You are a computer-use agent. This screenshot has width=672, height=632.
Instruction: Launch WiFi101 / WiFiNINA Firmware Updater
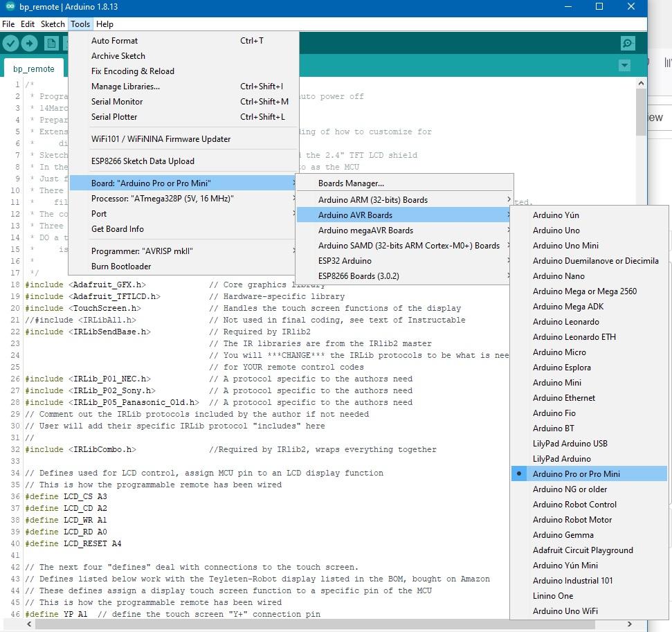[x=183, y=139]
